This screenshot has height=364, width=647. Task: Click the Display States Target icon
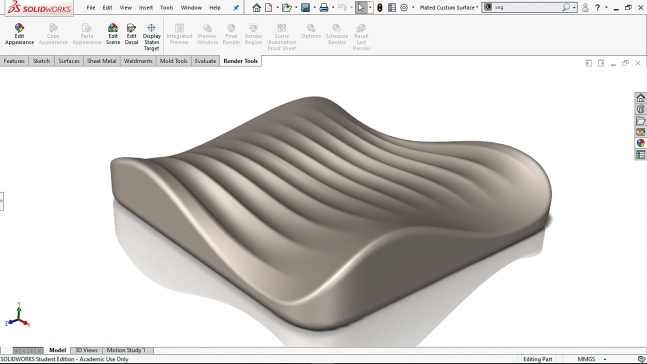151,37
